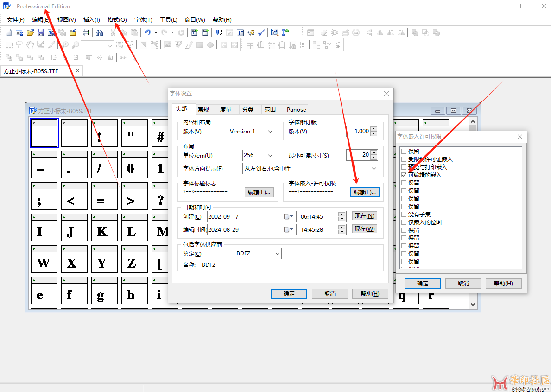551x392 pixels.
Task: Open the 单位/em 256 dropdown
Action: tap(258, 155)
